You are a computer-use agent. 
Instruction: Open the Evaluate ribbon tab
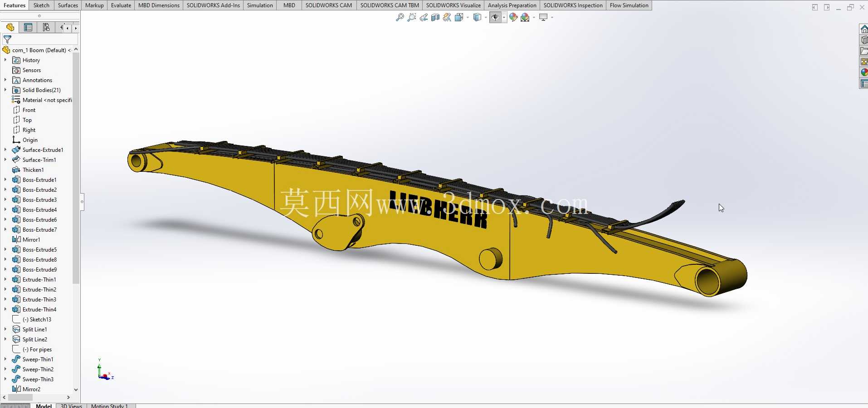pyautogui.click(x=121, y=5)
